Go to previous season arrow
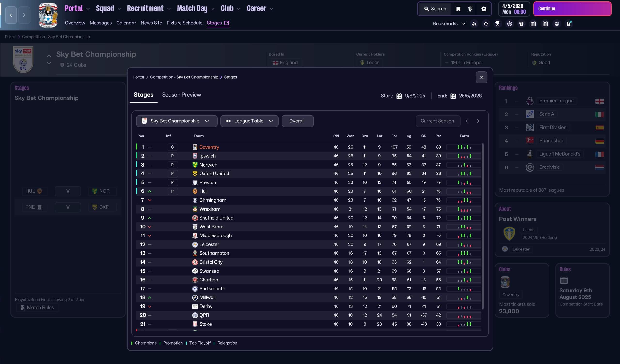The width and height of the screenshot is (620, 364). [466, 121]
